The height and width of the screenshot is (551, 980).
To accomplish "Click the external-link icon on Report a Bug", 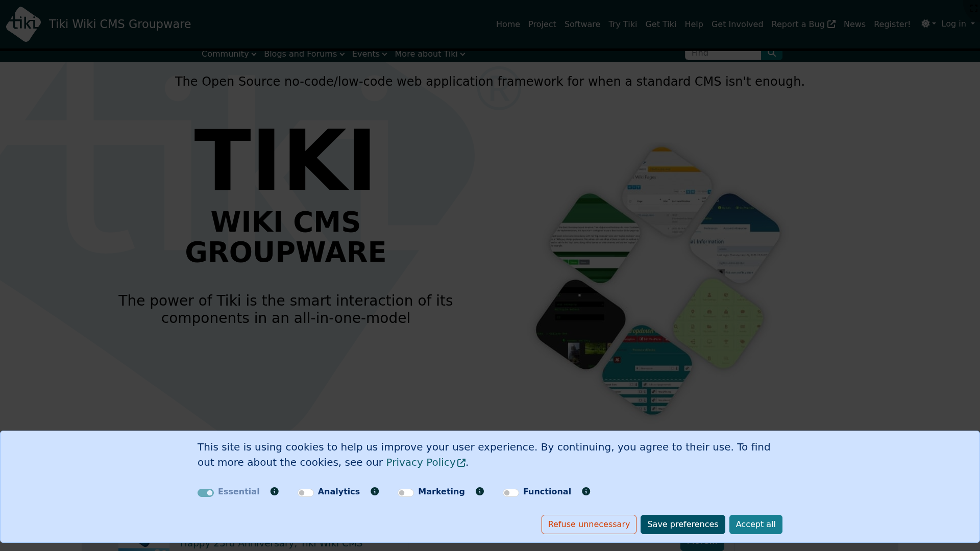I will [x=832, y=23].
